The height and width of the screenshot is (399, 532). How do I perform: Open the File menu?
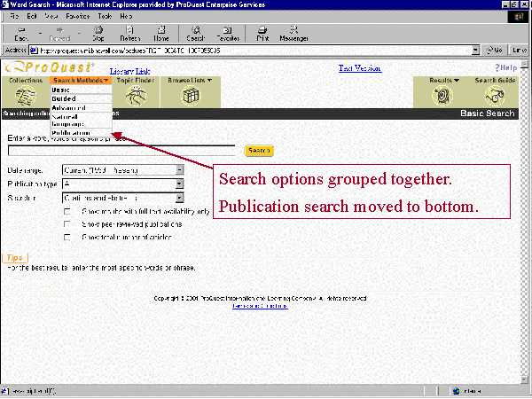pyautogui.click(x=14, y=16)
